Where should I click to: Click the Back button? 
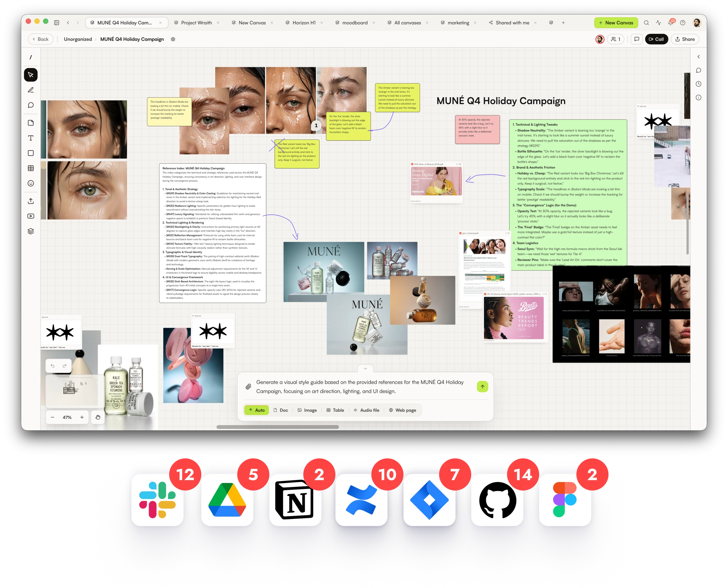[x=41, y=39]
